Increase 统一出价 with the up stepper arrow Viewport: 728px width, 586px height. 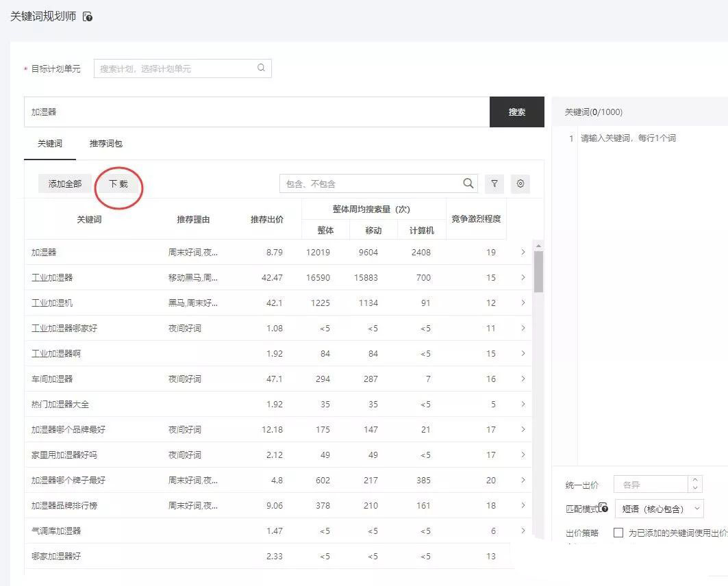point(696,481)
